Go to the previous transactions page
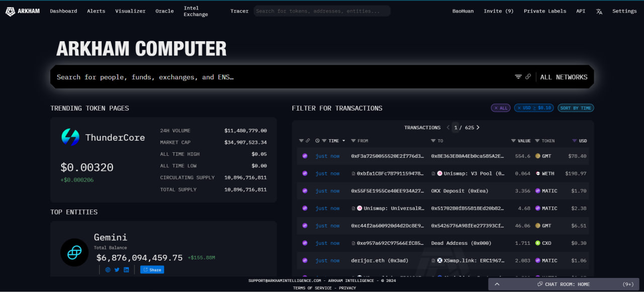 tap(448, 128)
